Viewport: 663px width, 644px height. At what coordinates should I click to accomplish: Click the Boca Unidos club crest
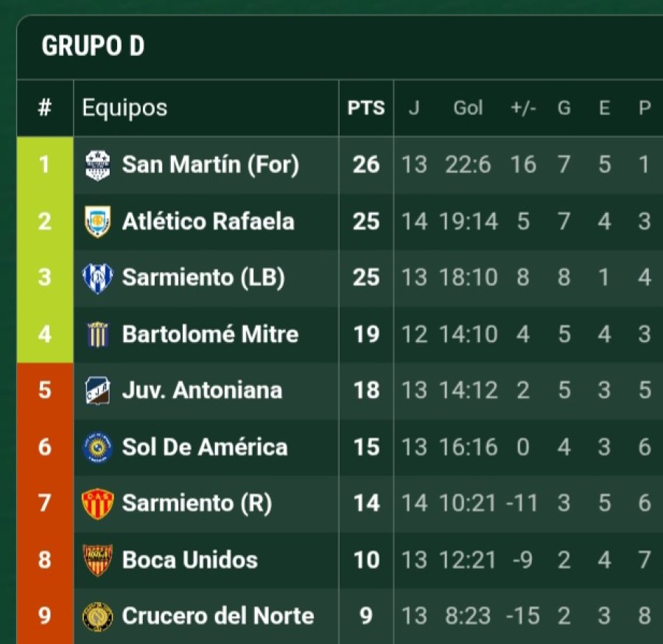pos(97,560)
